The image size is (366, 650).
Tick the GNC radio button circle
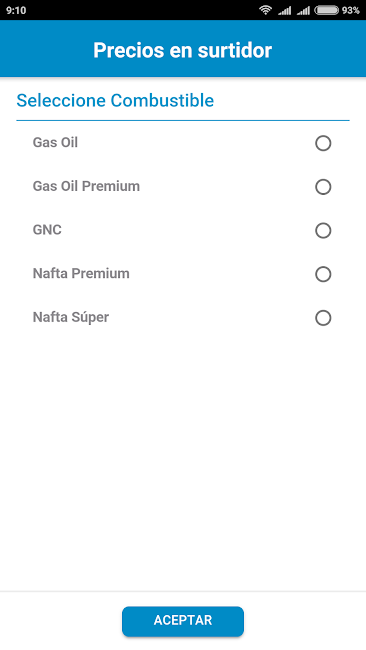click(323, 230)
